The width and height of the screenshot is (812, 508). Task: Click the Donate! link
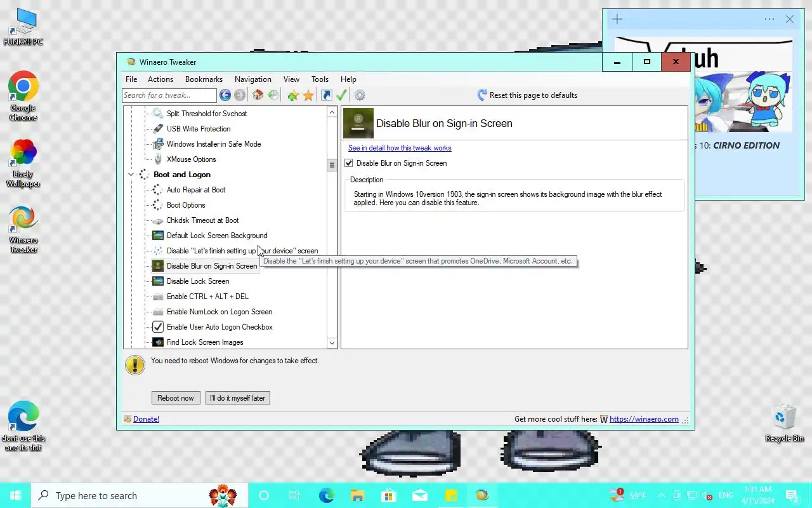[x=146, y=419]
